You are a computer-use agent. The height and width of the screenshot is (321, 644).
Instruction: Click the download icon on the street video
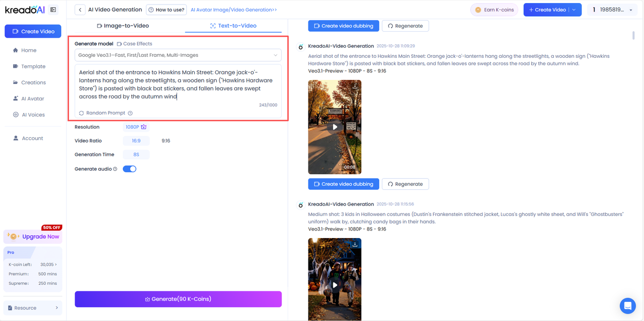coord(355,86)
